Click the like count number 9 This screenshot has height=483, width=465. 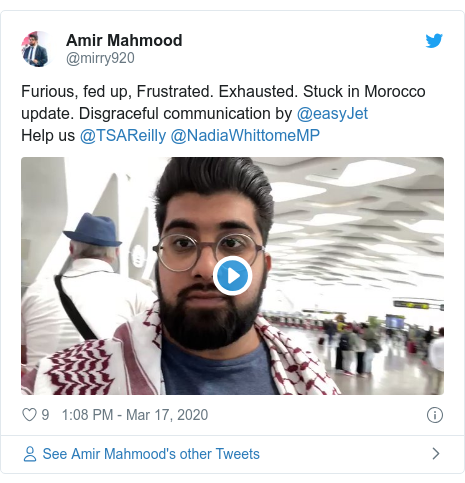point(45,415)
